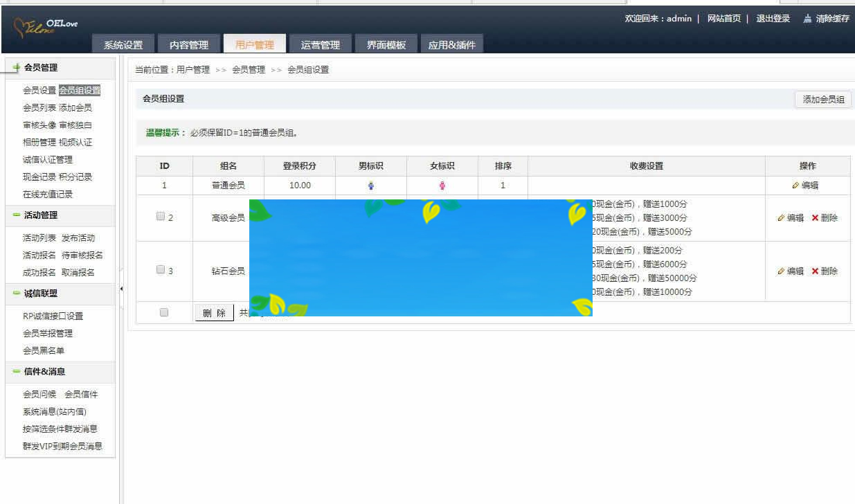The width and height of the screenshot is (855, 504).
Task: Check the select-all checkbox in the bottom row
Action: pyautogui.click(x=163, y=312)
